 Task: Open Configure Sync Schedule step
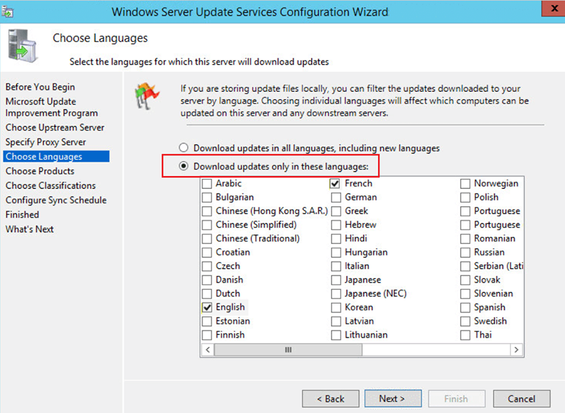pyautogui.click(x=56, y=200)
